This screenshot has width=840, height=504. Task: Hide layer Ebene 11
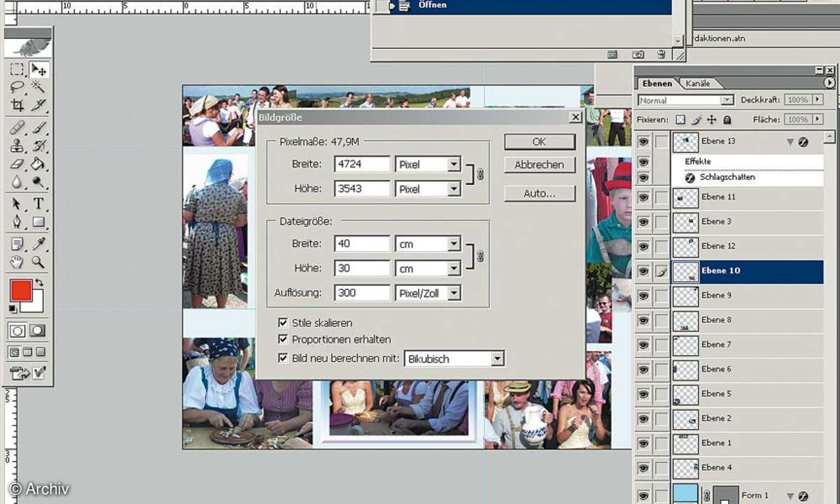pyautogui.click(x=643, y=197)
